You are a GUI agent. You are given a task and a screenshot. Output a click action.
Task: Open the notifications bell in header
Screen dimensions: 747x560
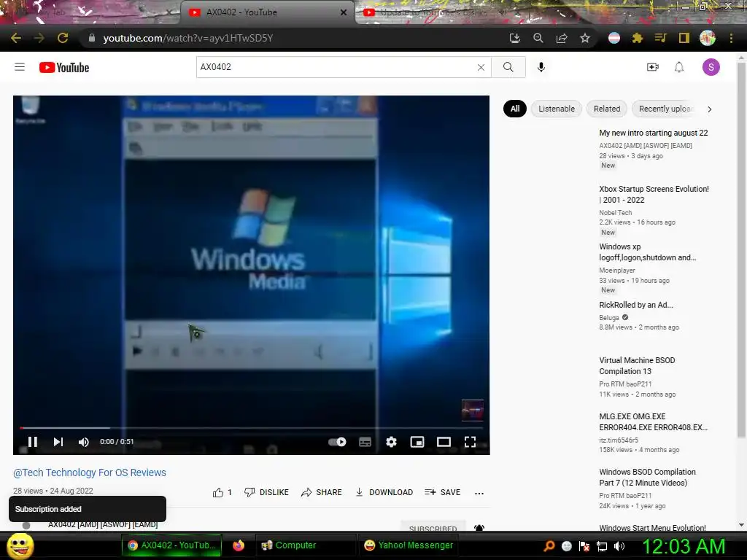click(679, 67)
